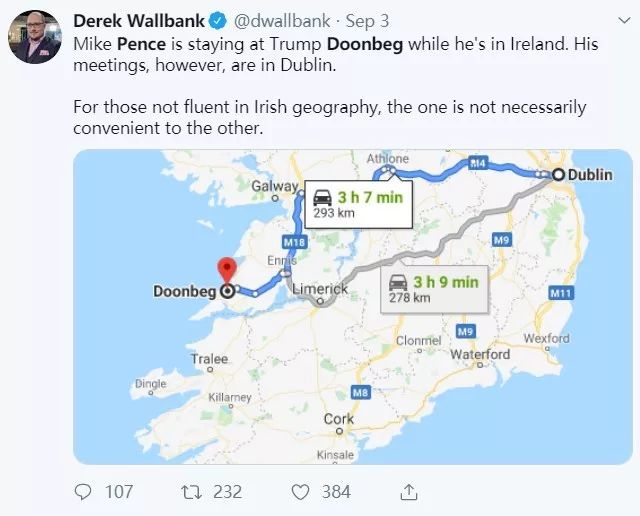Click the Galway label on the map
This screenshot has width=640, height=516.
[x=275, y=186]
